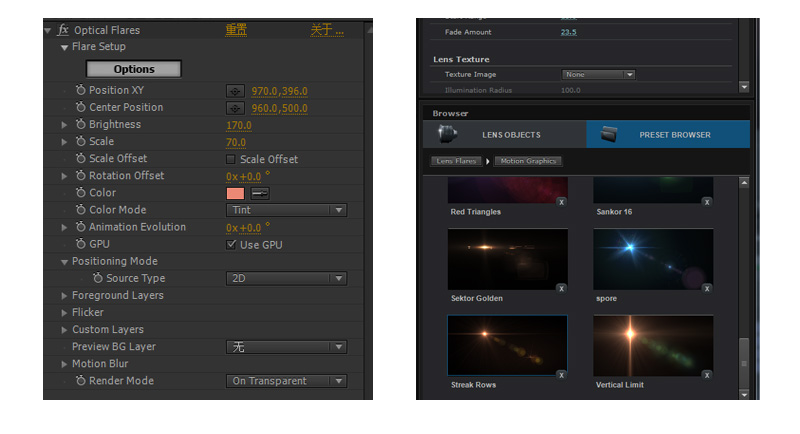Click the Lens Flares breadcrumb button

click(x=456, y=161)
